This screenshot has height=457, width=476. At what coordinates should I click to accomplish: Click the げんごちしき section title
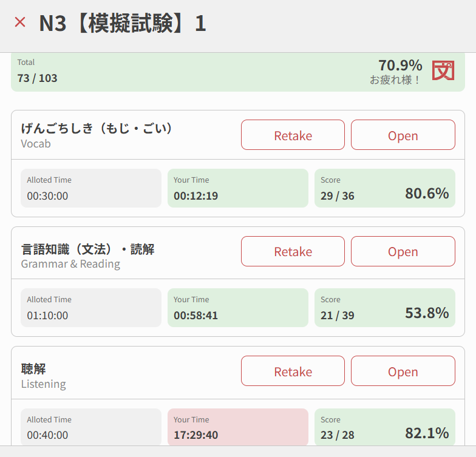coord(97,128)
